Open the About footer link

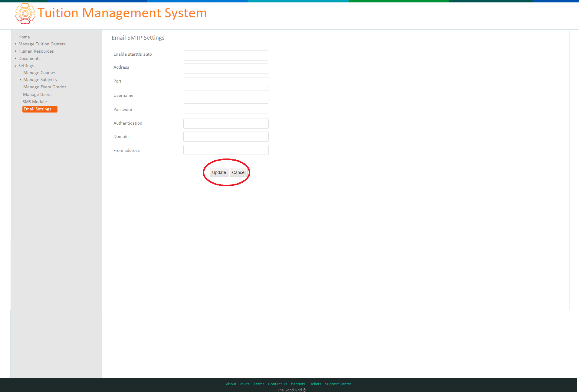231,384
